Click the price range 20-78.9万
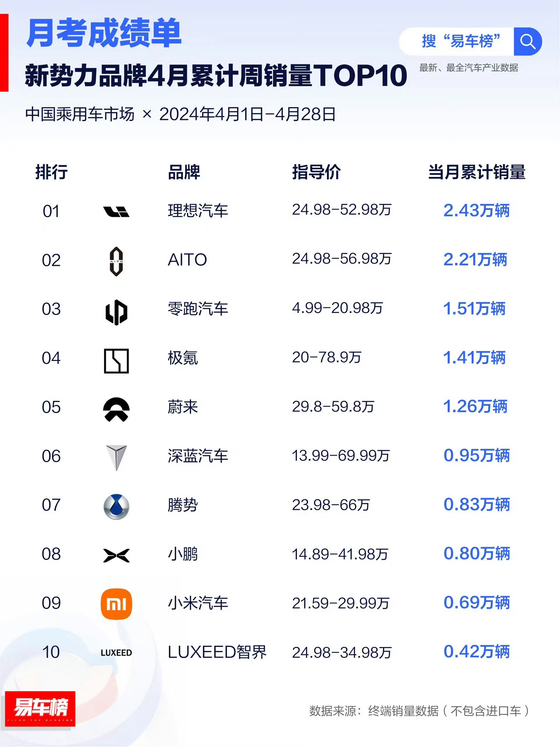The image size is (560, 747). tap(327, 357)
